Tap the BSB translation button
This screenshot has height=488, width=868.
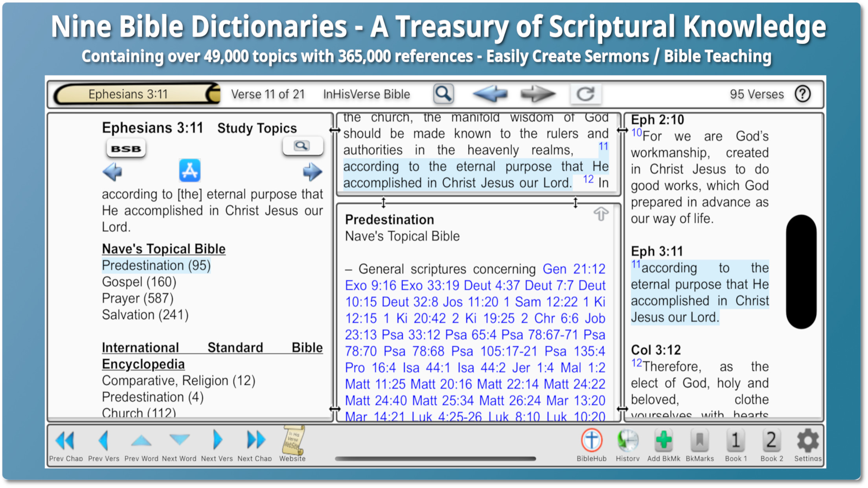[126, 149]
